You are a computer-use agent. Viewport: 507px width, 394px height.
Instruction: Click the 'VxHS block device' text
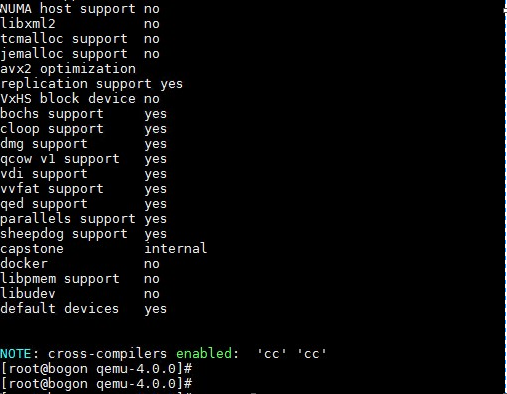pos(68,99)
